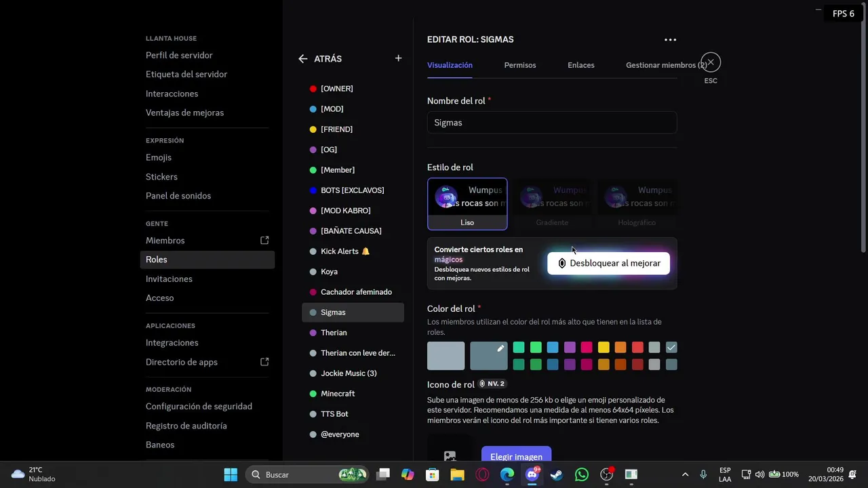Open Microsoft Store from the taskbar
Image resolution: width=868 pixels, height=488 pixels.
coord(432,474)
